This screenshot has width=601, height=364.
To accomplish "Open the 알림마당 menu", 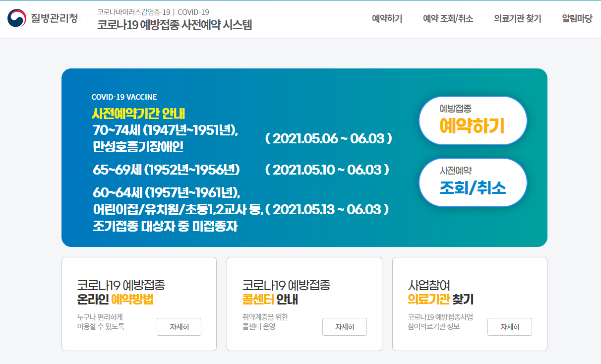I will pyautogui.click(x=577, y=19).
